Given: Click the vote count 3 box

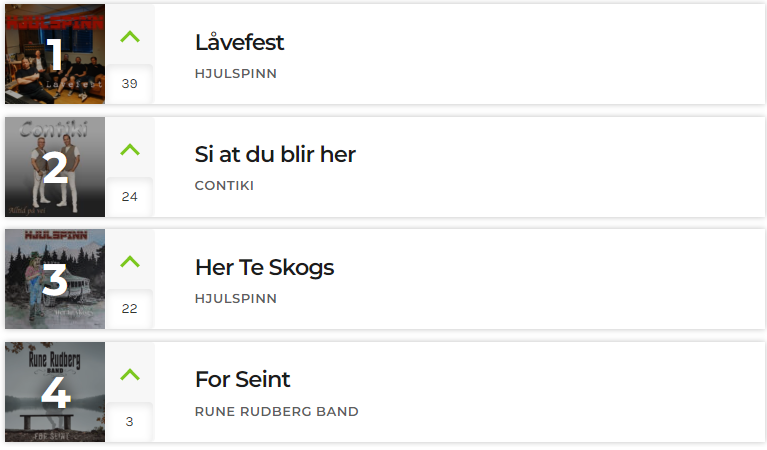Looking at the screenshot, I should (130, 422).
